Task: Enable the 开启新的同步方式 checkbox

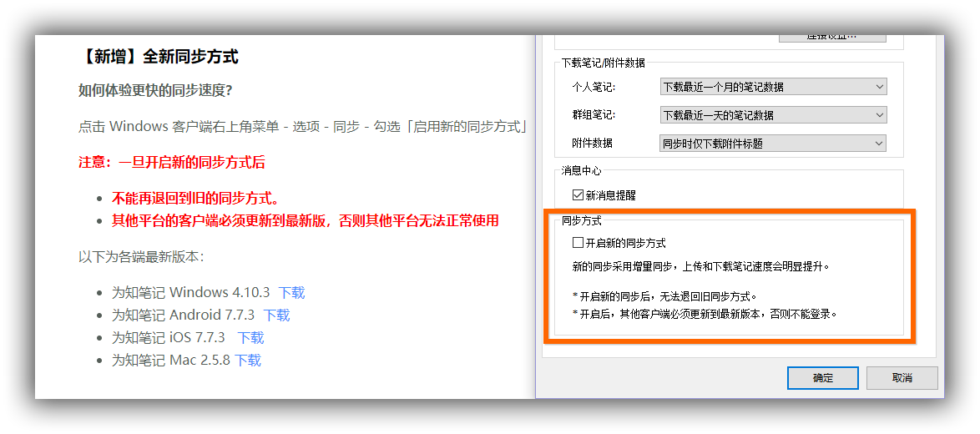Action: 578,243
